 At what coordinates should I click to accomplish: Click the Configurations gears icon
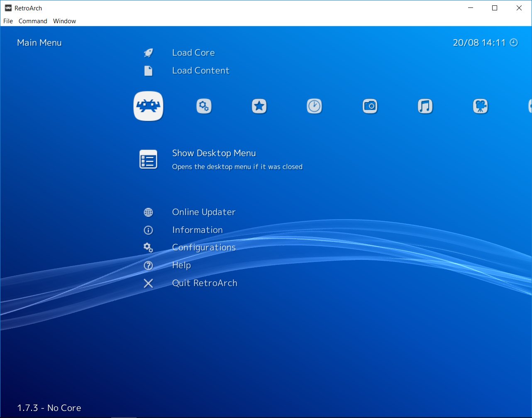click(x=148, y=247)
